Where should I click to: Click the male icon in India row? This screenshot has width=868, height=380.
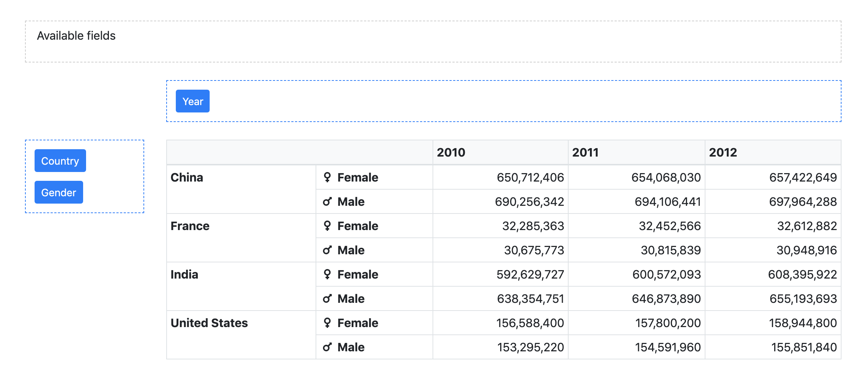(327, 299)
